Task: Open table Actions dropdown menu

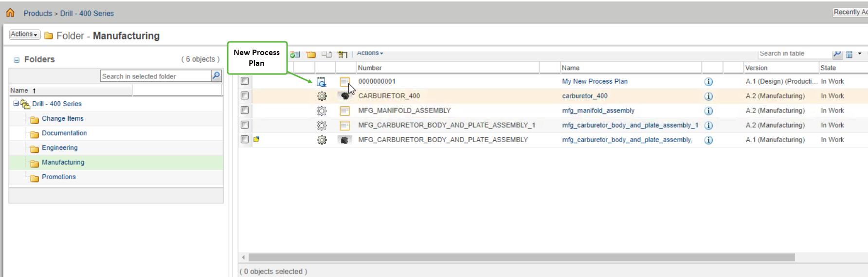Action: click(x=370, y=53)
